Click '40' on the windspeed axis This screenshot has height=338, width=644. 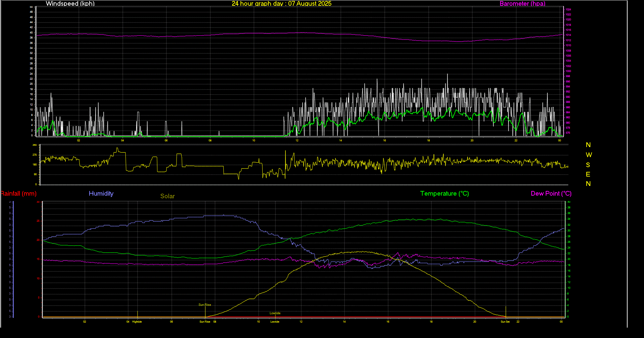point(32,32)
